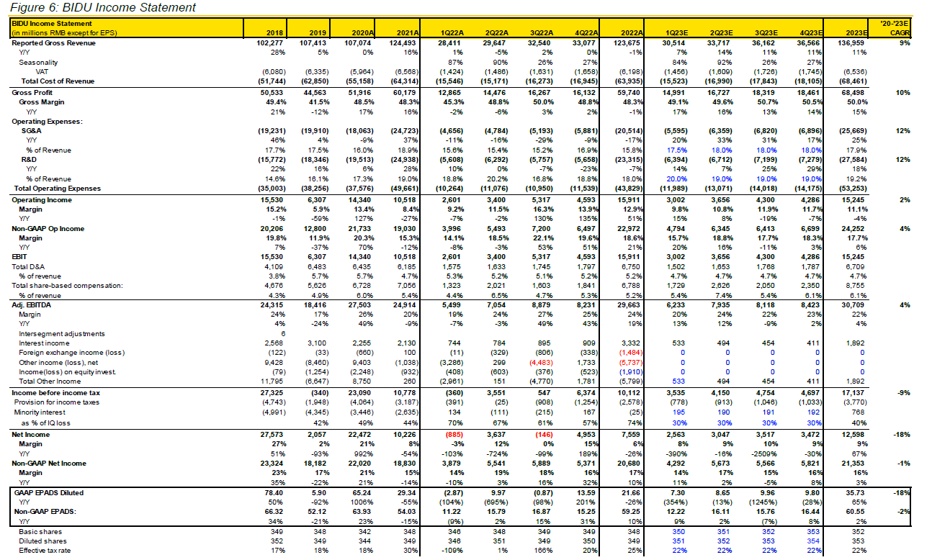The width and height of the screenshot is (932, 560).
Task: Click the 'Operating Income' row label
Action: pos(41,199)
